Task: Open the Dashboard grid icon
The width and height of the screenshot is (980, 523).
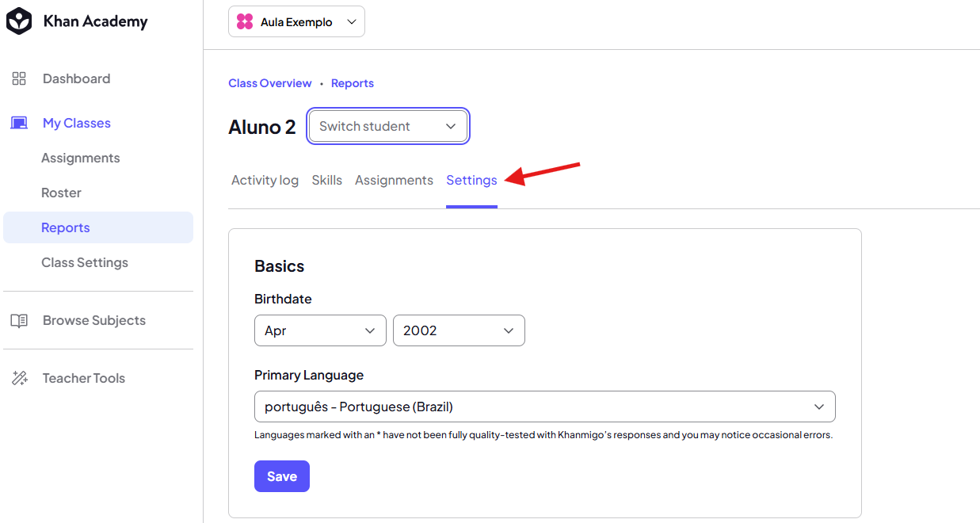Action: click(x=19, y=78)
